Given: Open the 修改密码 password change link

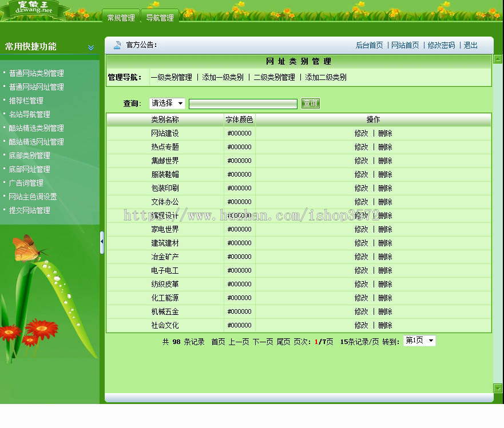Looking at the screenshot, I should pyautogui.click(x=441, y=45).
